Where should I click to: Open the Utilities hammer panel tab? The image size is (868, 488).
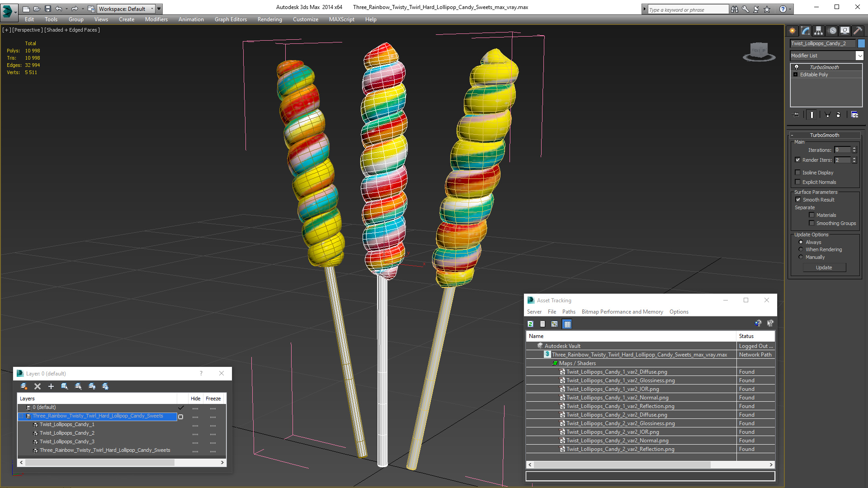(858, 31)
